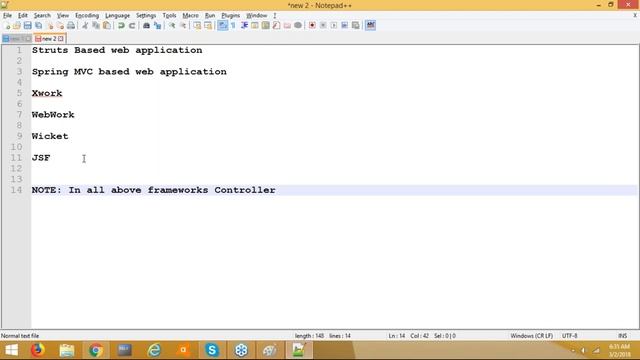The height and width of the screenshot is (360, 640).
Task: Open Find with the binoculars icon
Action: click(146, 25)
